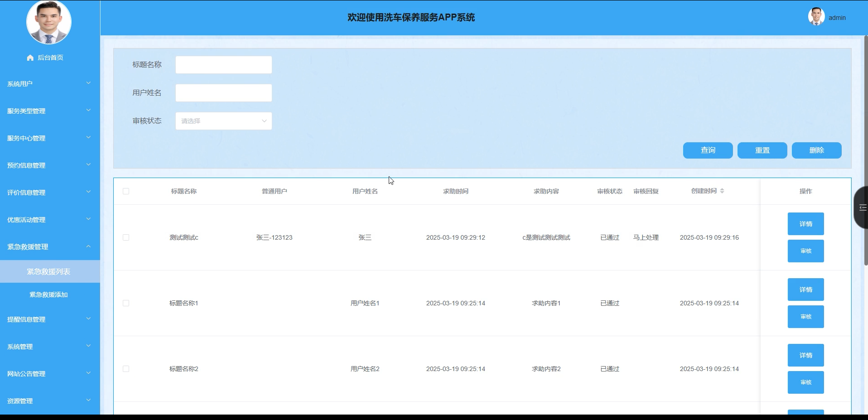Click the 查询 search button
The height and width of the screenshot is (420, 868).
pyautogui.click(x=708, y=150)
